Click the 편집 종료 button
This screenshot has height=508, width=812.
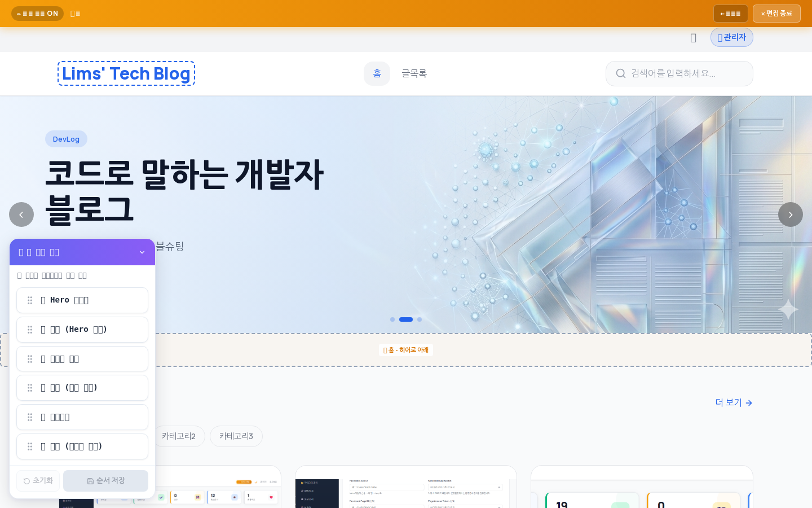(776, 14)
